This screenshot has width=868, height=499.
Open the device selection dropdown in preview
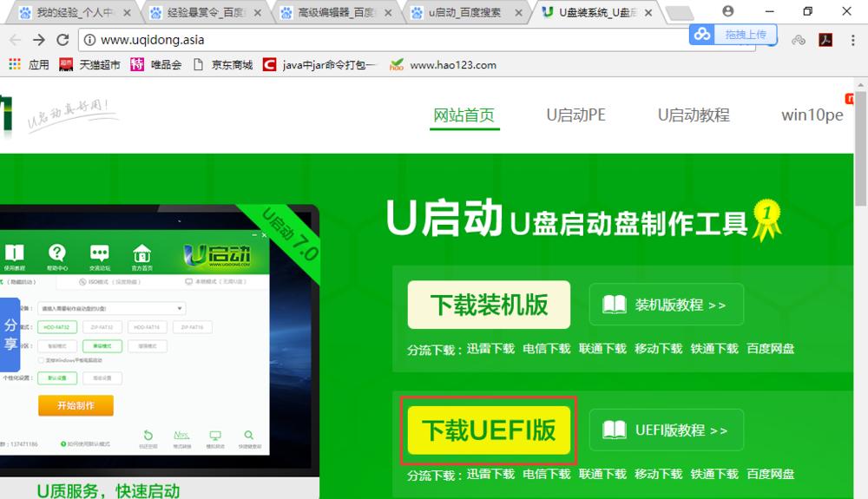[112, 308]
